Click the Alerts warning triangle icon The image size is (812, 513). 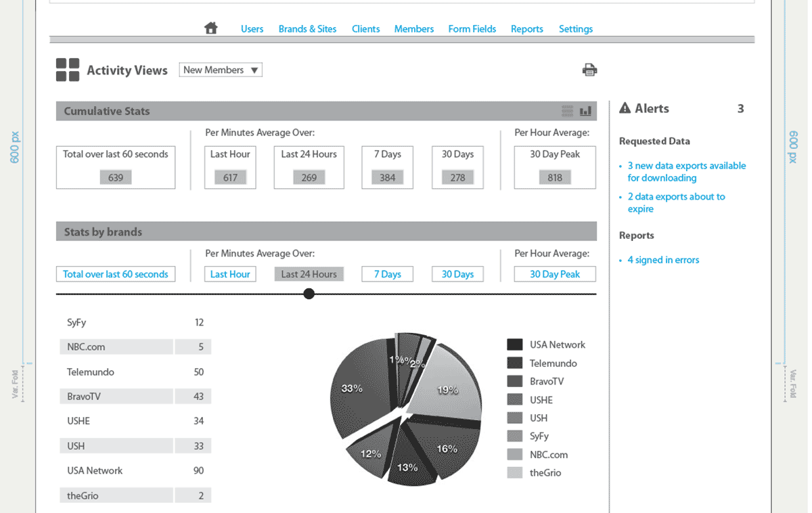[625, 108]
